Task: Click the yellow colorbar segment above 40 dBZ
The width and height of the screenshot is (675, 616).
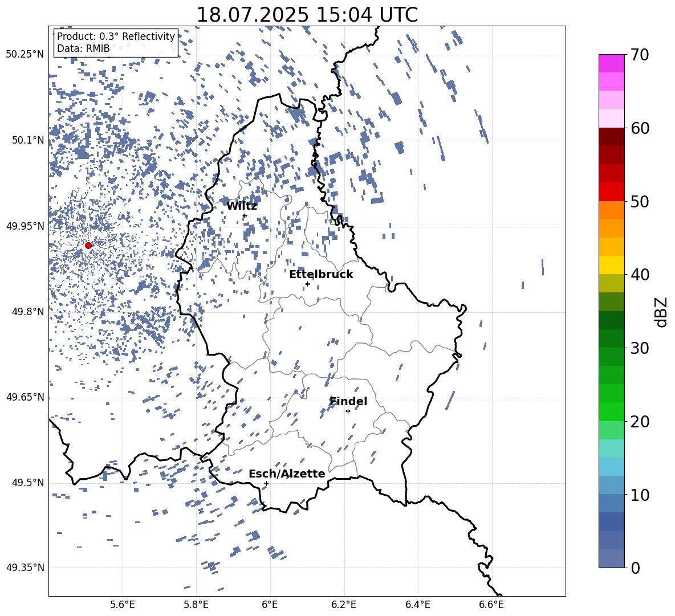Action: tap(611, 265)
